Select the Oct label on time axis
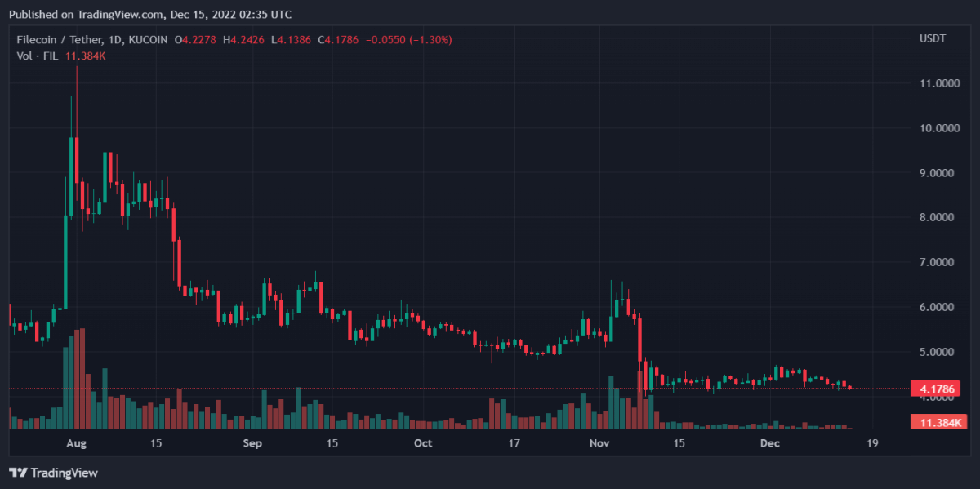980x489 pixels. 423,443
